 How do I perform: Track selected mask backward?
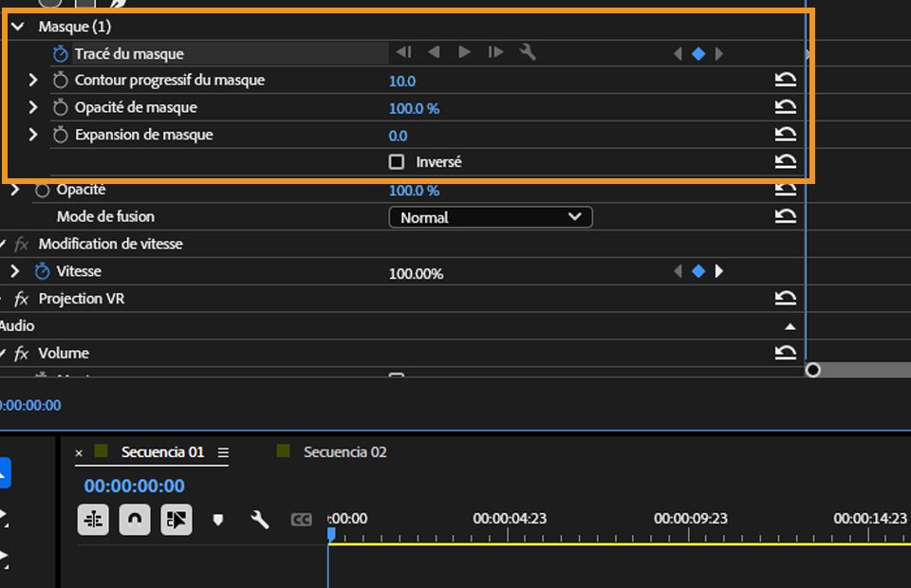tap(434, 52)
